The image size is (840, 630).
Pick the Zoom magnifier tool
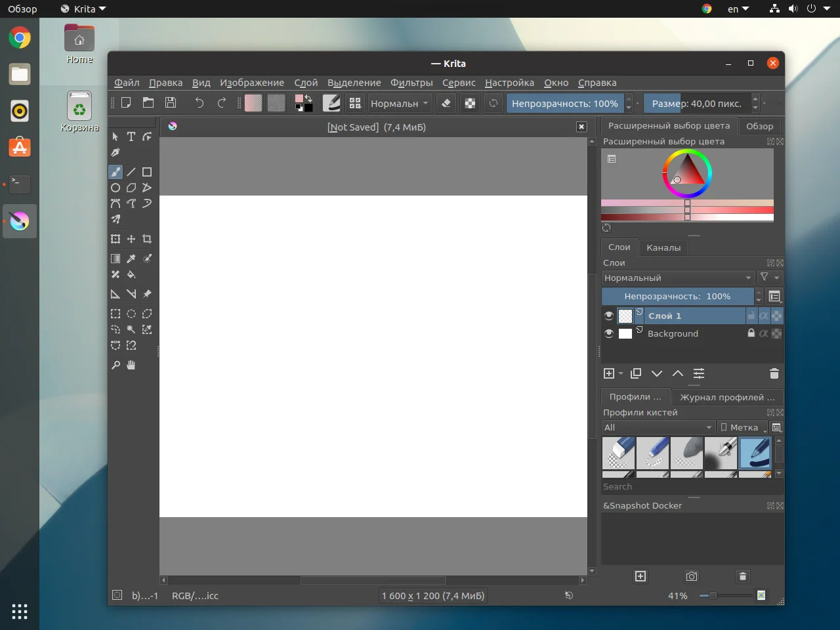[x=115, y=365]
